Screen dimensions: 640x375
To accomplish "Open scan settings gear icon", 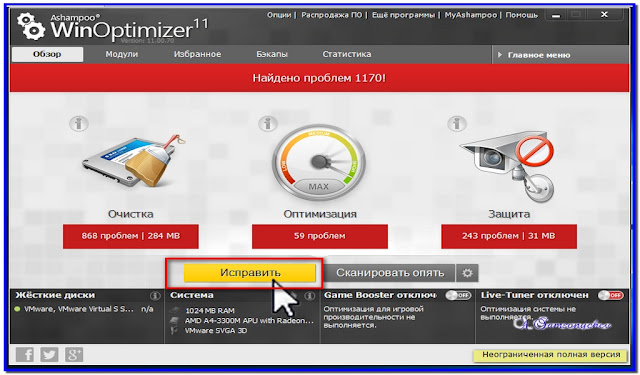I will click(x=467, y=273).
